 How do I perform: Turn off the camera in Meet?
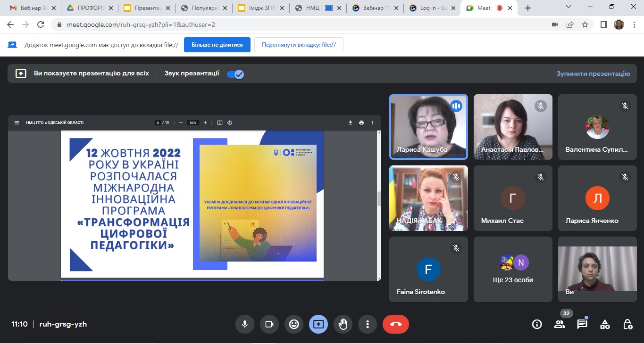(x=269, y=324)
